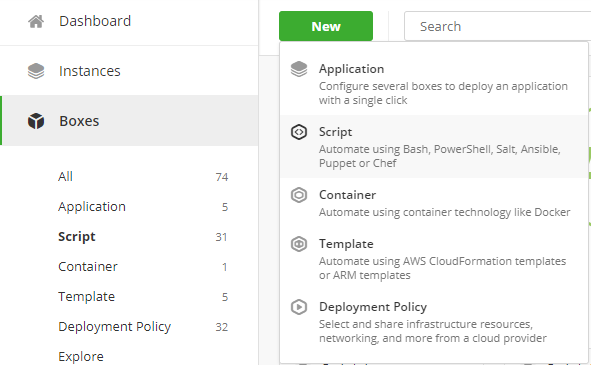Filter boxes by Script in the sidebar

click(x=77, y=237)
